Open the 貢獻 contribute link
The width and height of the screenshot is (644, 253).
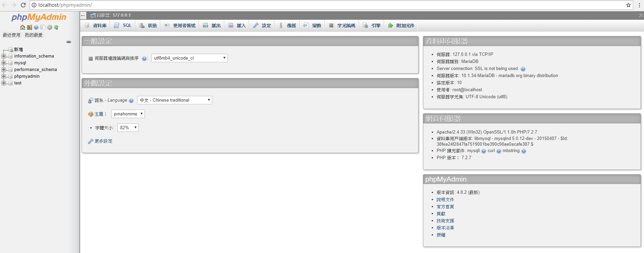[441, 214]
